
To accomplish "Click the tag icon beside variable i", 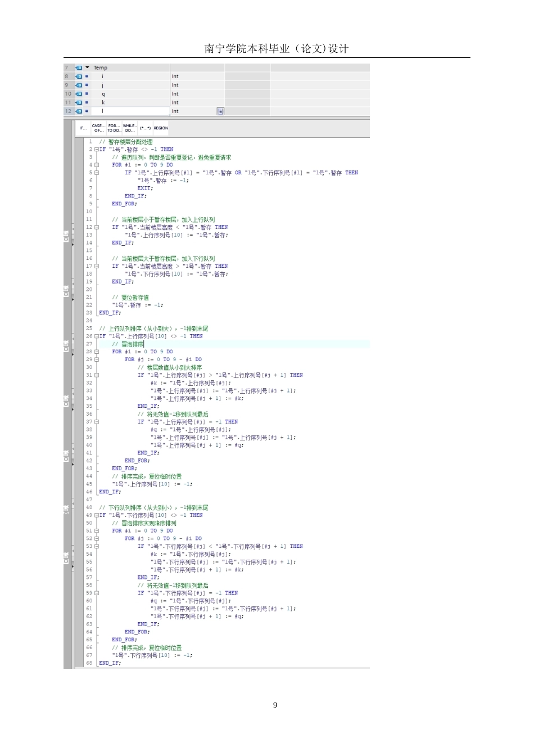I will (x=79, y=76).
